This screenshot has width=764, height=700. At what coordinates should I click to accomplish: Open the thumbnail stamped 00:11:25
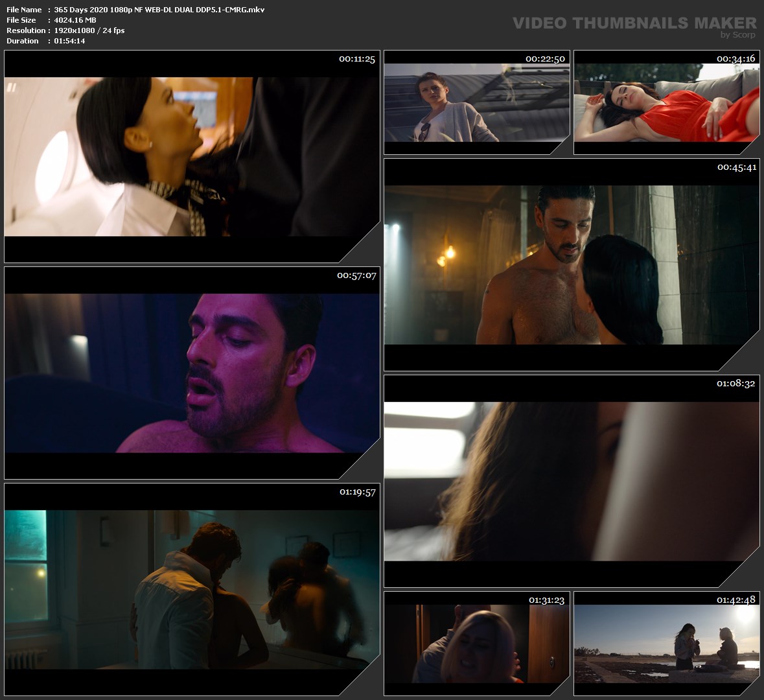(192, 156)
